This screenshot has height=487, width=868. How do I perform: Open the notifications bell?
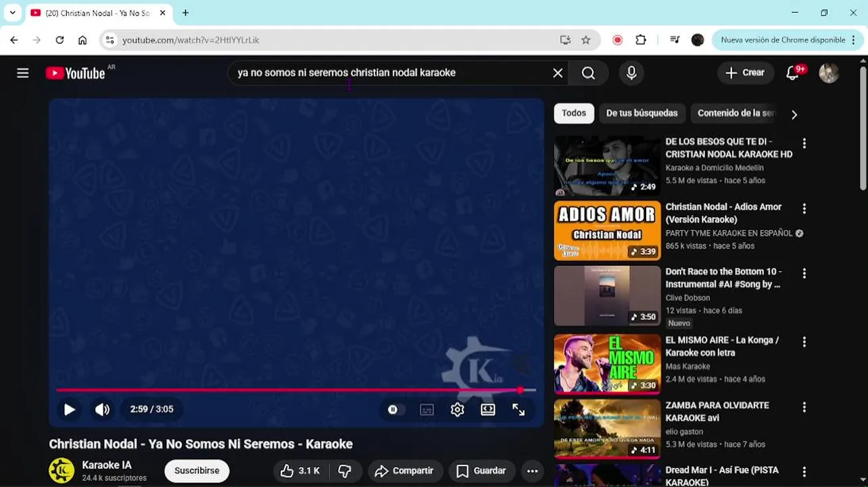pyautogui.click(x=793, y=73)
